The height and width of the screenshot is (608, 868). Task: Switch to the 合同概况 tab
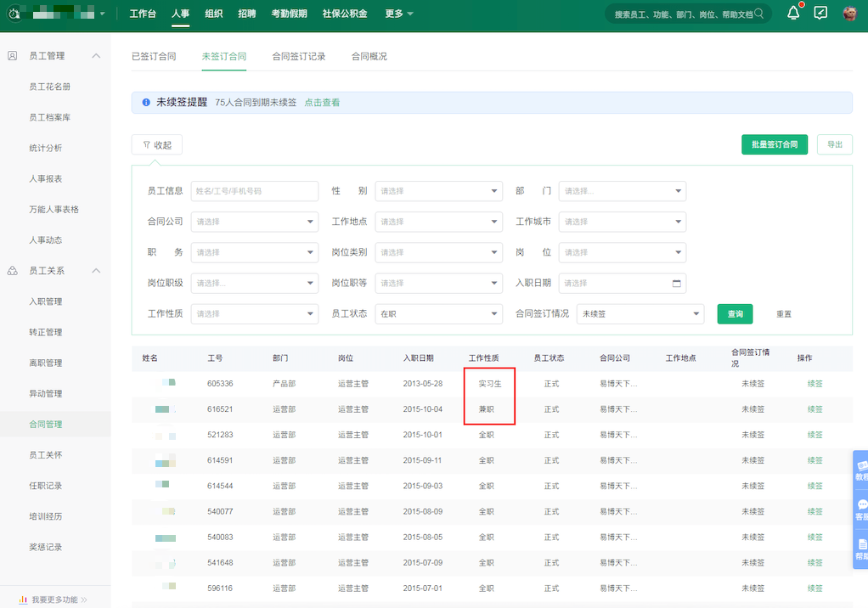tap(369, 56)
